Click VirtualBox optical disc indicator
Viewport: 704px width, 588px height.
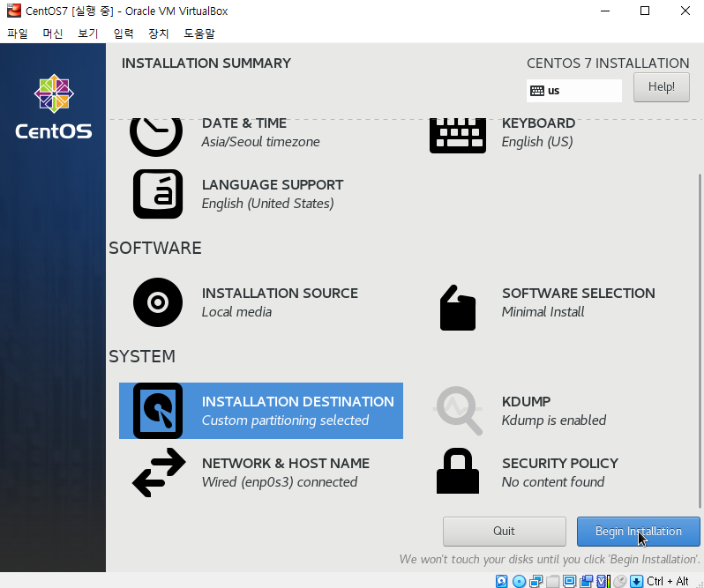pyautogui.click(x=519, y=581)
